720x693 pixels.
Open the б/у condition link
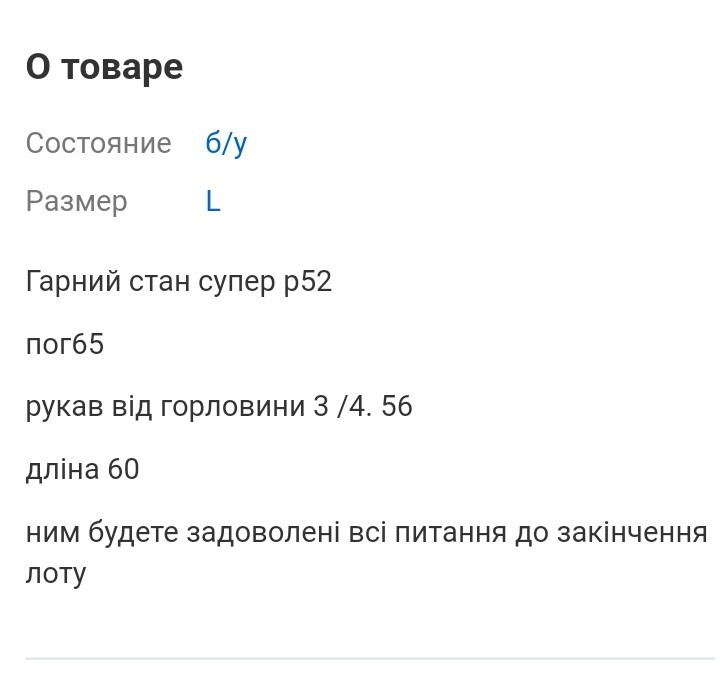[x=226, y=144]
